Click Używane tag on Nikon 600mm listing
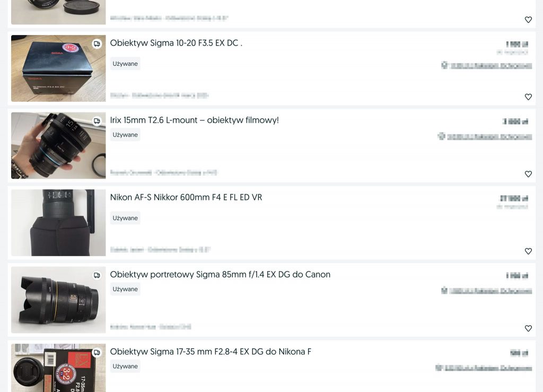The image size is (543, 392). [x=125, y=218]
